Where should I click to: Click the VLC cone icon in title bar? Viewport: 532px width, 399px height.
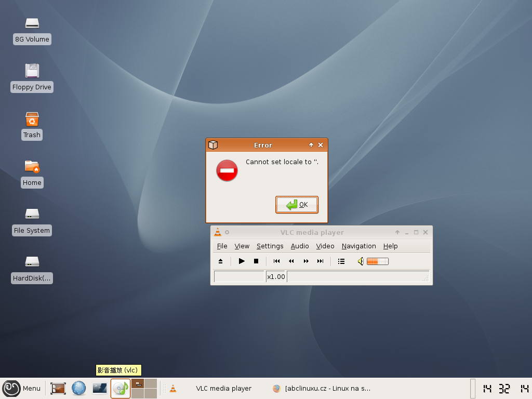pyautogui.click(x=218, y=232)
